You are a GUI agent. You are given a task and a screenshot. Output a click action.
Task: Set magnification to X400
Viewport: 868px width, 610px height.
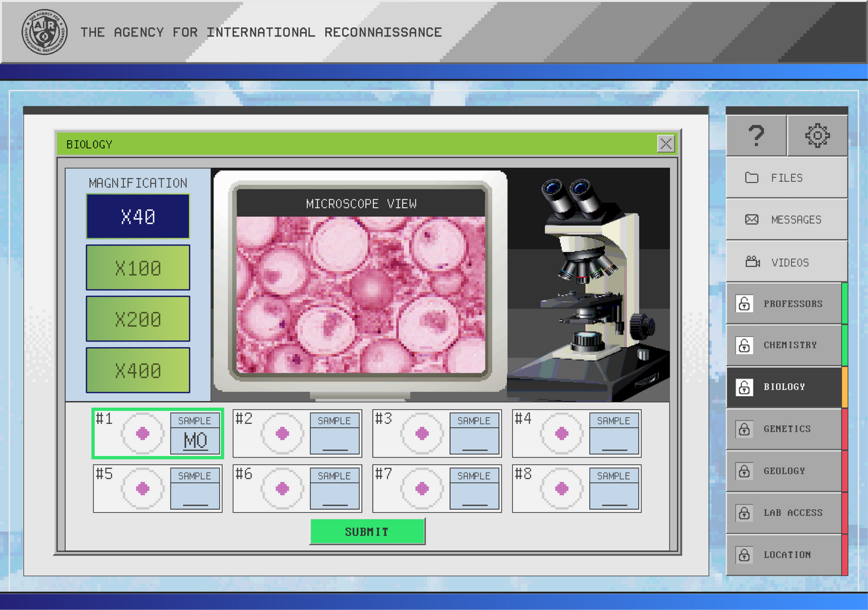138,370
